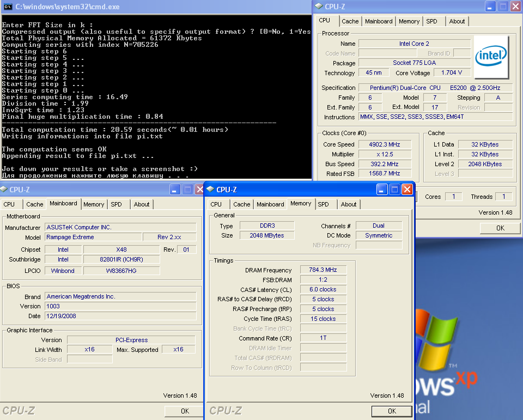Image resolution: width=523 pixels, height=420 pixels.
Task: Click the CPU-Z icon in top-right window title
Action: pyautogui.click(x=319, y=7)
